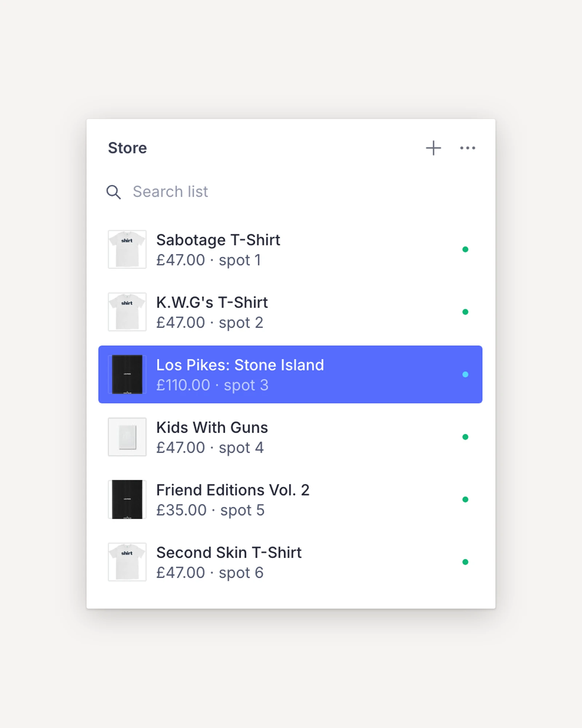Open the Los Pikes: Stone Island thumbnail

pyautogui.click(x=127, y=374)
